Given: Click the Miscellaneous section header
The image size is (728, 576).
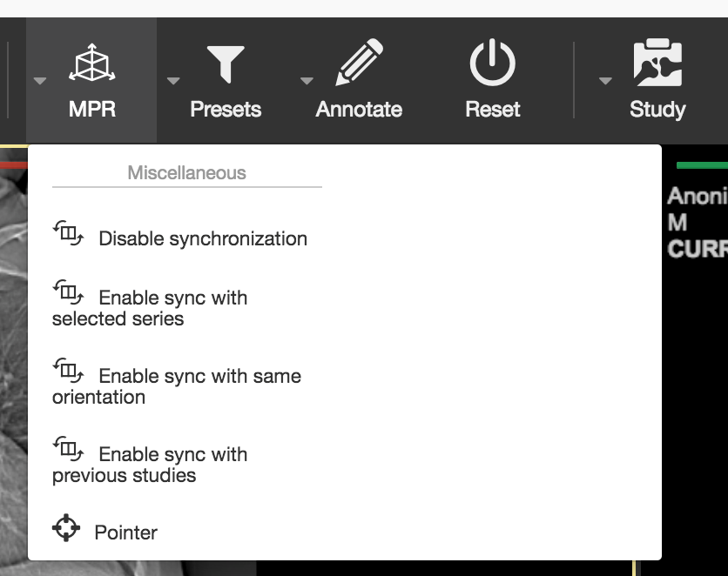Looking at the screenshot, I should 186,172.
